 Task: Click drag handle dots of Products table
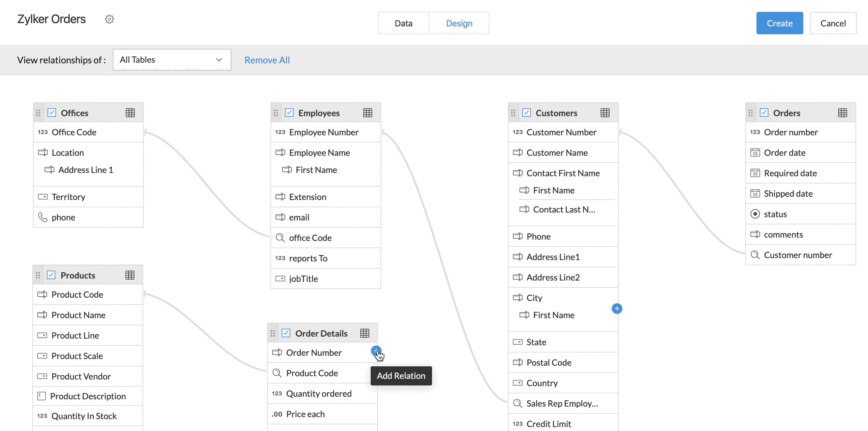coord(38,276)
